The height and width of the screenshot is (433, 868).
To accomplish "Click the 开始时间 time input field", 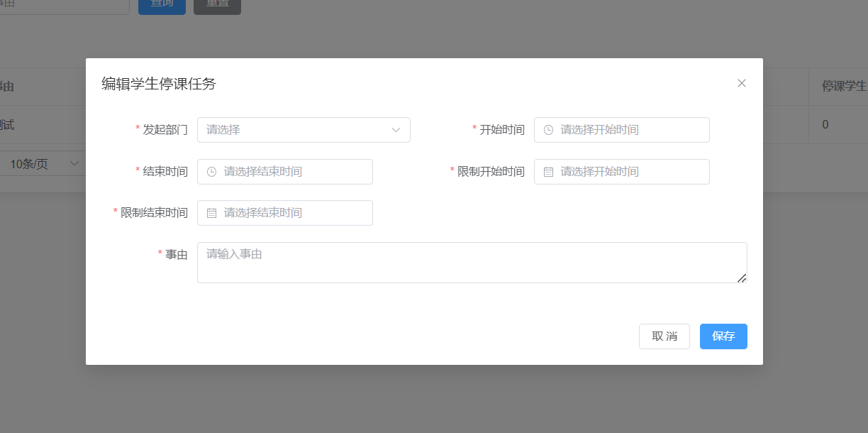I will pyautogui.click(x=622, y=130).
